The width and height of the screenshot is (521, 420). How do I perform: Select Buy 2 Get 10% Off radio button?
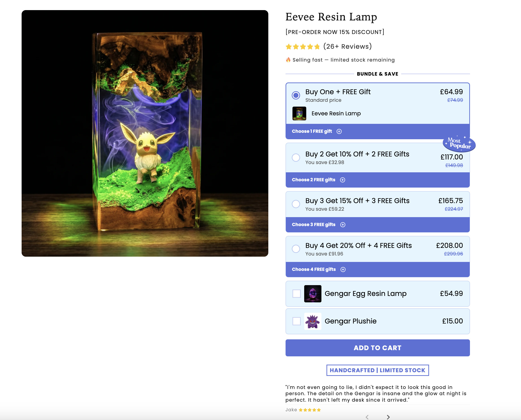pyautogui.click(x=296, y=158)
